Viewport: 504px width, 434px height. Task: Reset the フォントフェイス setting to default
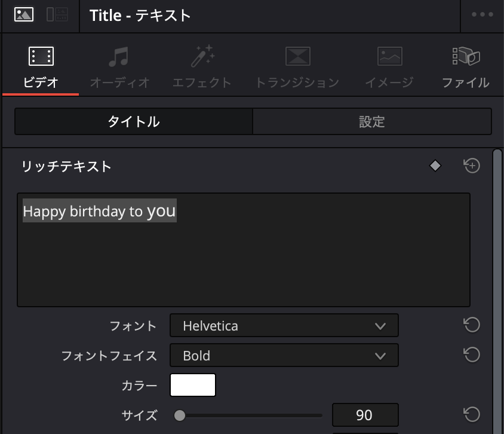[471, 355]
